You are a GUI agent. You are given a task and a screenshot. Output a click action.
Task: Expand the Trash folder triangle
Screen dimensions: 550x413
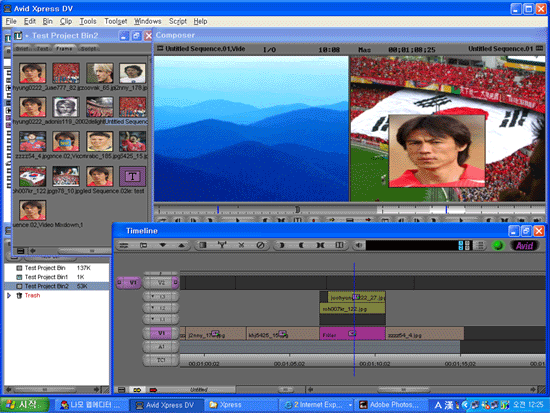point(9,295)
